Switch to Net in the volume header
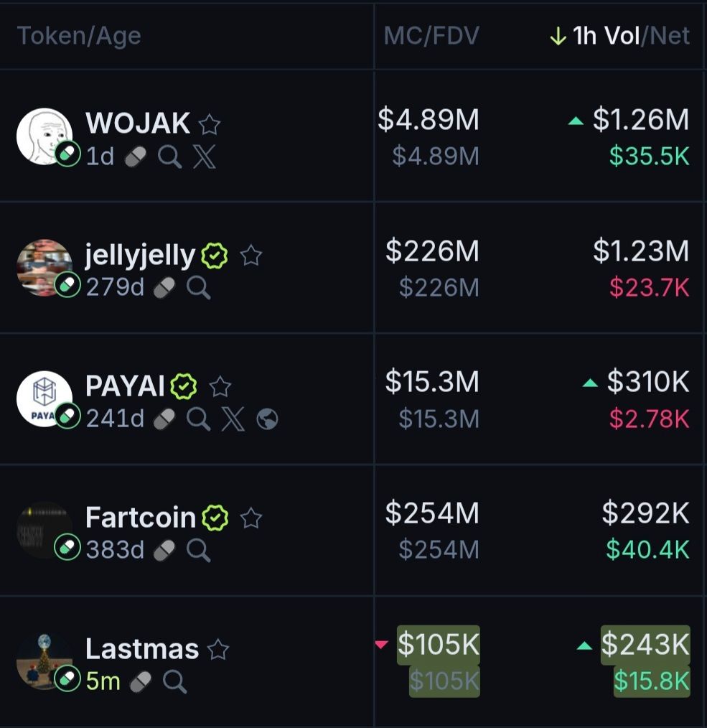Screen dimensions: 707x728 click(670, 36)
